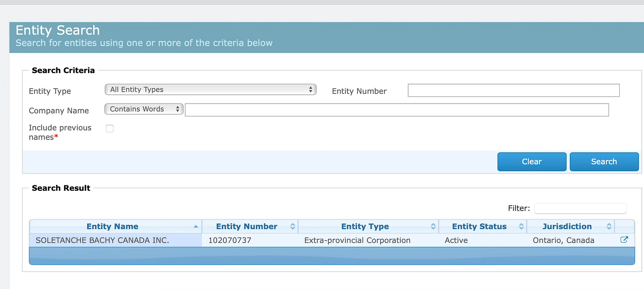Open the All Entity Types dropdown
The image size is (644, 289).
click(211, 89)
